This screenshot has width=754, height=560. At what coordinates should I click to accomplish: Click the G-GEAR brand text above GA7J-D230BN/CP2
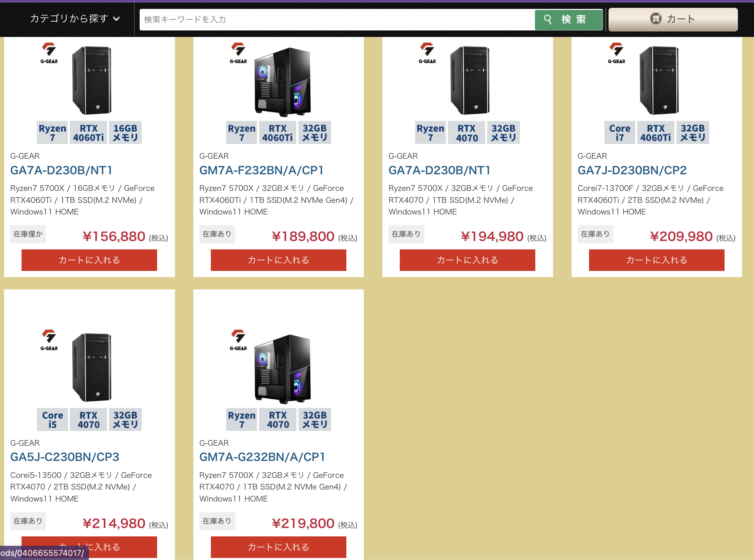pos(592,156)
